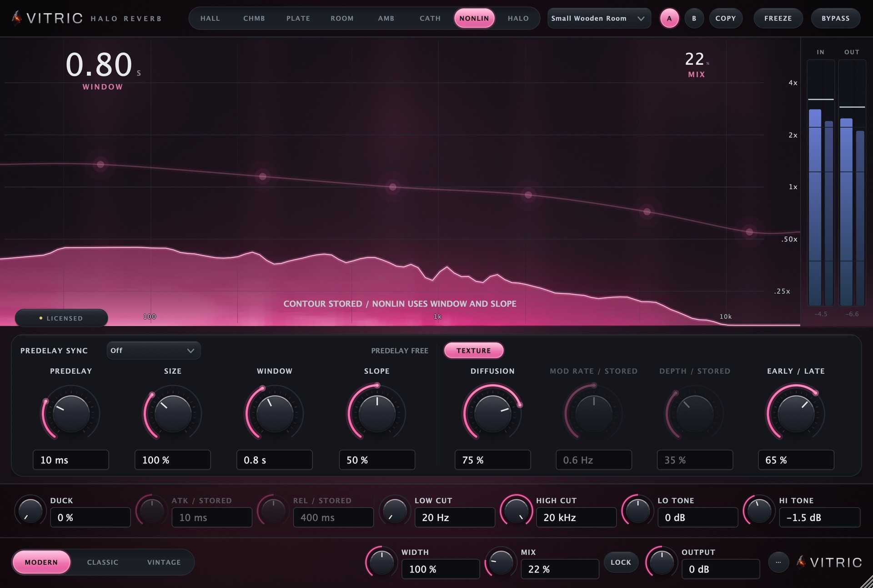Click the EARLY / LATE knob
Image resolution: width=873 pixels, height=588 pixels.
(x=796, y=413)
